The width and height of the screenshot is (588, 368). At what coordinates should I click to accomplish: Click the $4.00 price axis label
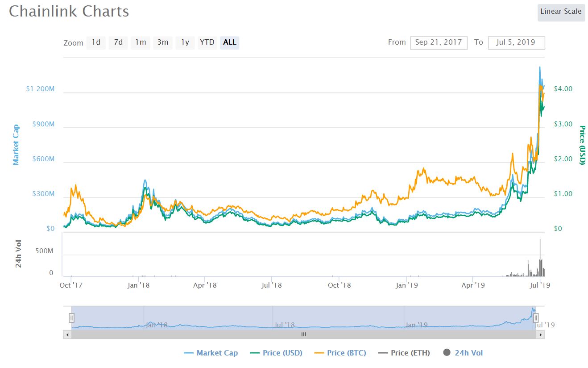[563, 89]
